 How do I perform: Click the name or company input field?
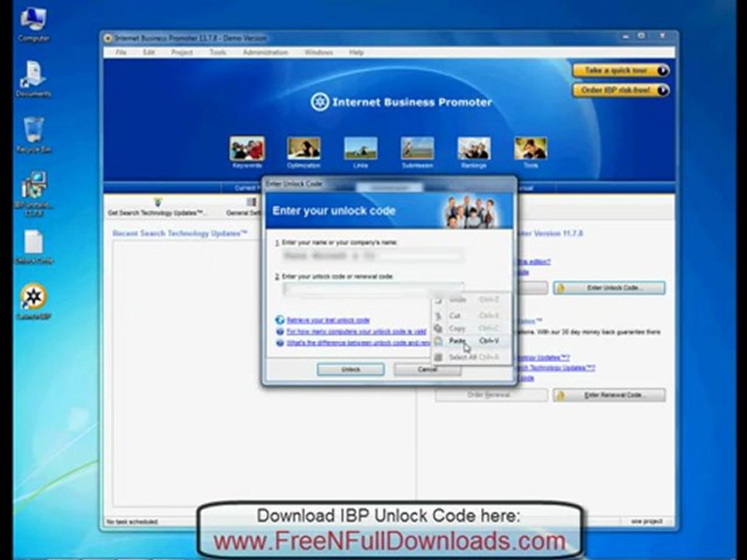373,256
